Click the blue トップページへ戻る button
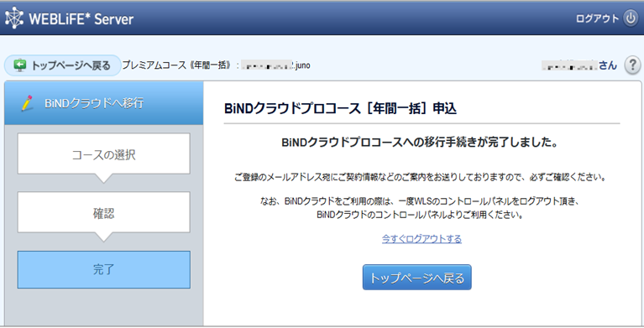Screen dimensions: 644x328 (416, 278)
